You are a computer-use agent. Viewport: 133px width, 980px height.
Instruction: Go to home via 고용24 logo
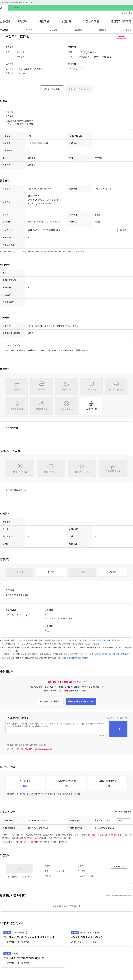pyautogui.click(x=5, y=21)
